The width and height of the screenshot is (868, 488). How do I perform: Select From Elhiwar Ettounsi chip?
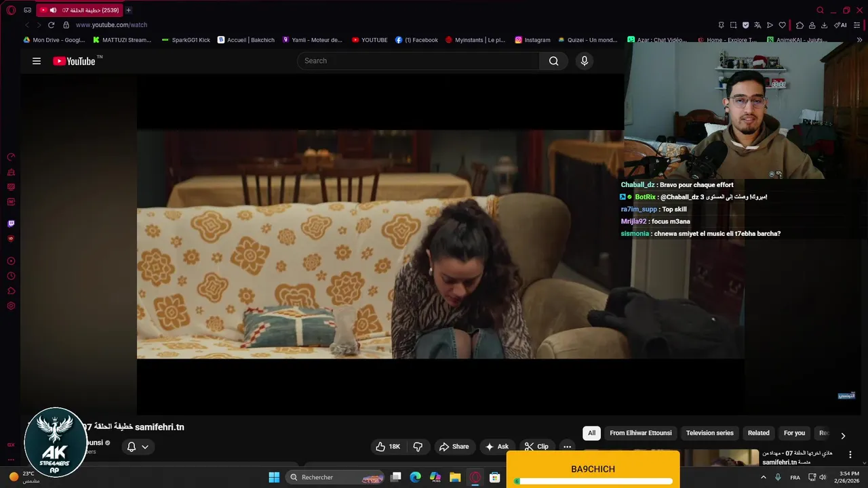click(640, 433)
